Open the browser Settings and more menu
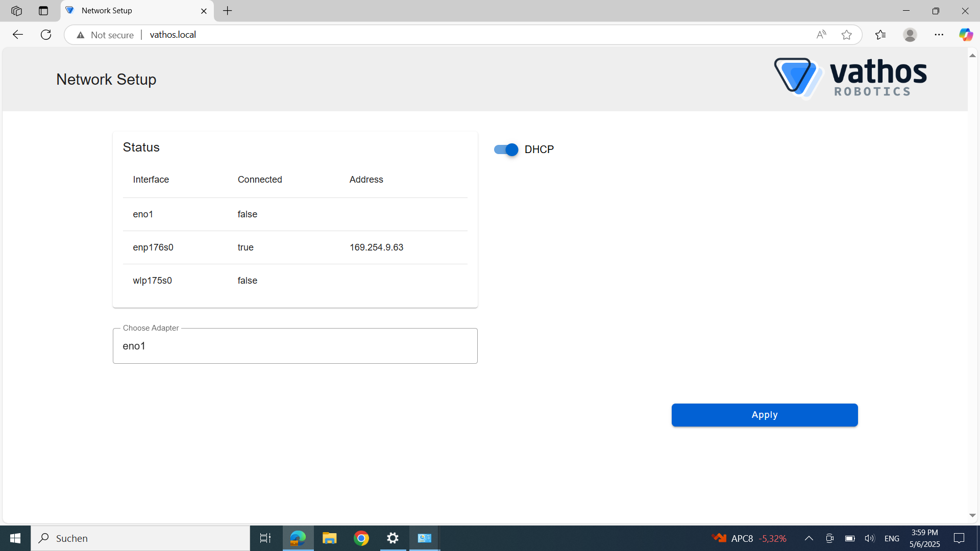Image resolution: width=980 pixels, height=551 pixels. (x=940, y=34)
